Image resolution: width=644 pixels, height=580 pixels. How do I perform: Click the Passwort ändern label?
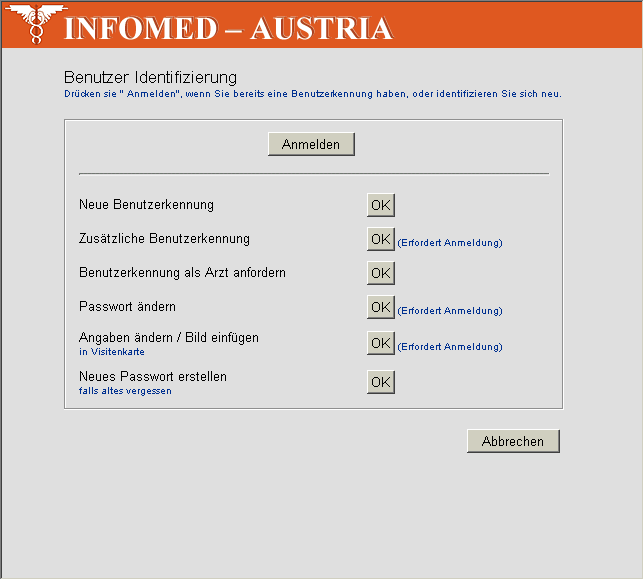pyautogui.click(x=127, y=307)
